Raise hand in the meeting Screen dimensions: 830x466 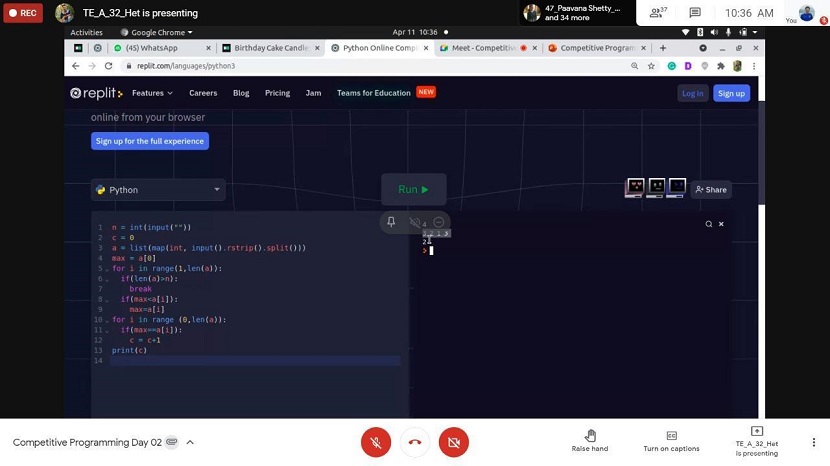590,441
